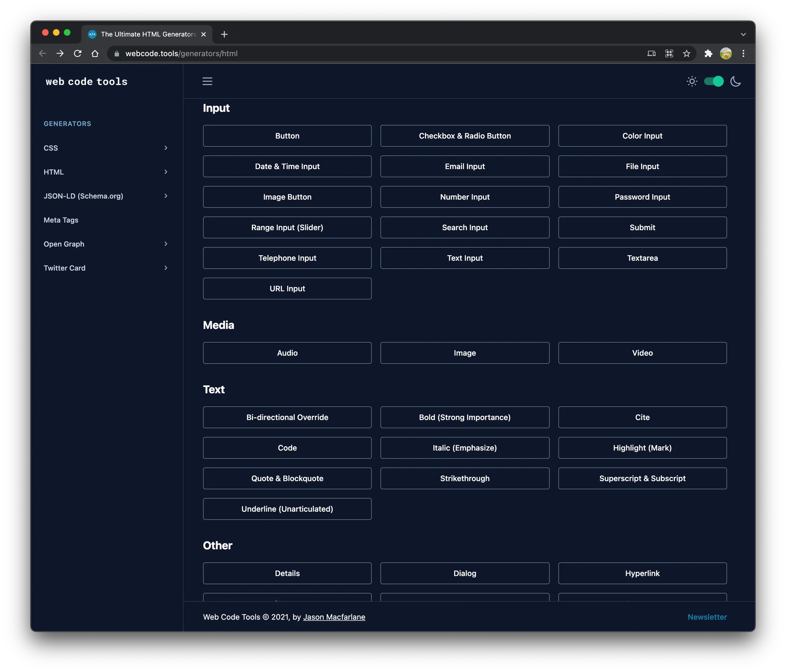Open Meta Tags in sidebar
Viewport: 786px width, 672px height.
tap(61, 220)
